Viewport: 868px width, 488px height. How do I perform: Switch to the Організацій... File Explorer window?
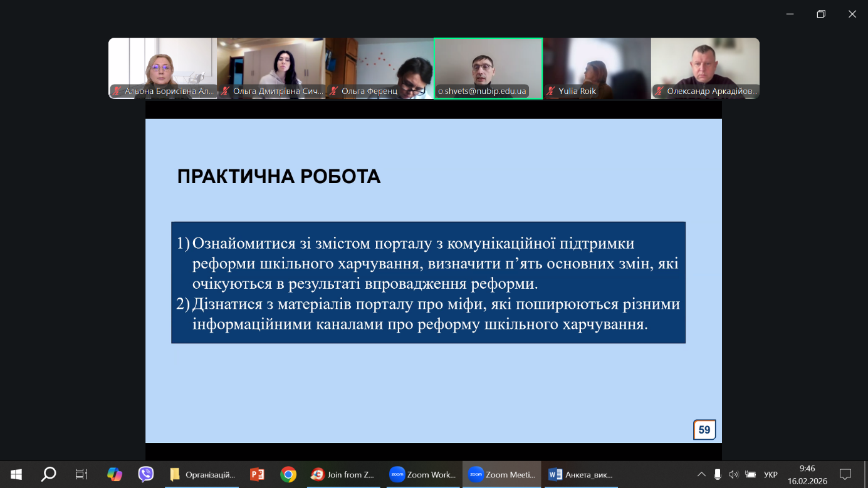point(203,474)
